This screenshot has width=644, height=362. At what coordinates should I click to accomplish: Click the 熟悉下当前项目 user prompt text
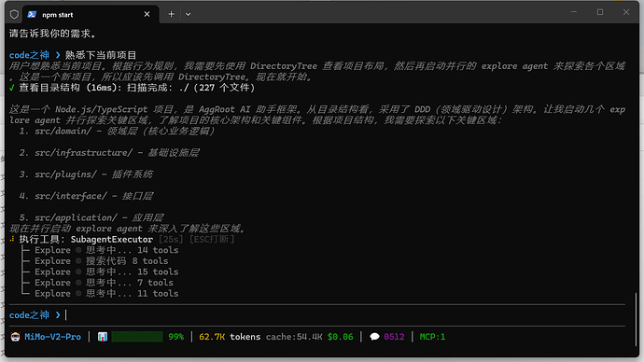[x=101, y=55]
